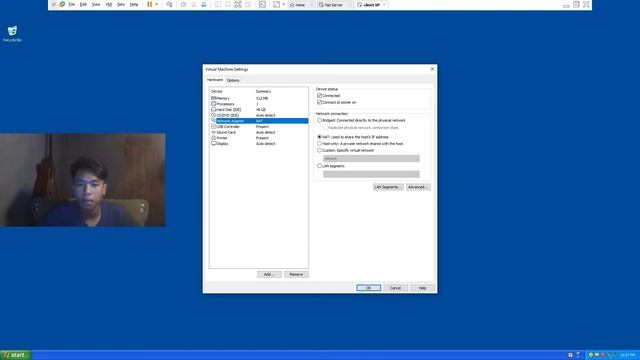Select the Bridged network radio button

pos(320,120)
